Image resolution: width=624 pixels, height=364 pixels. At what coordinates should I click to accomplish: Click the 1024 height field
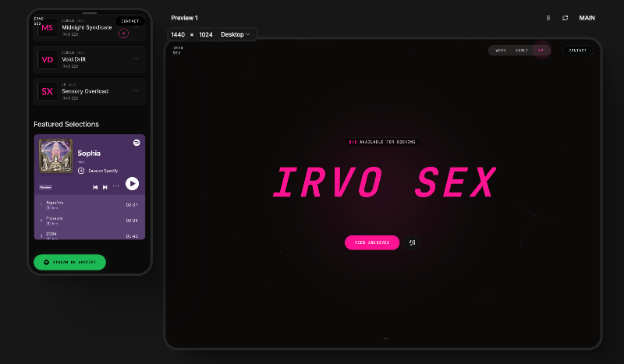[206, 34]
